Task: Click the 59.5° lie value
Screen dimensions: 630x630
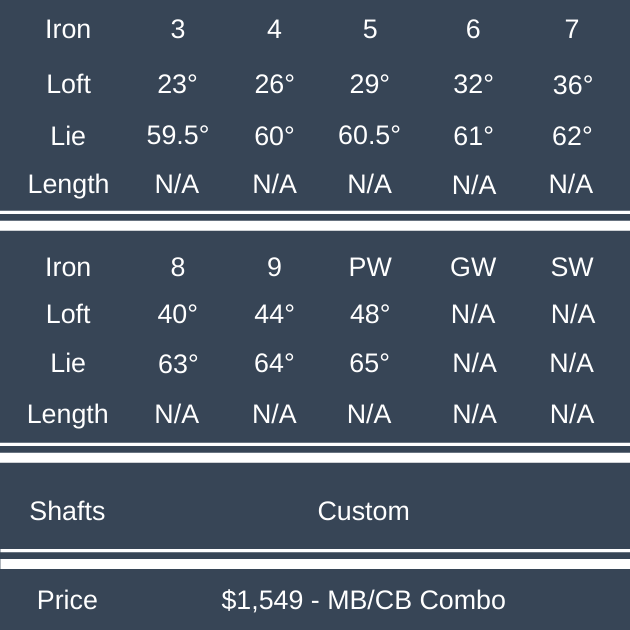Action: point(177,135)
